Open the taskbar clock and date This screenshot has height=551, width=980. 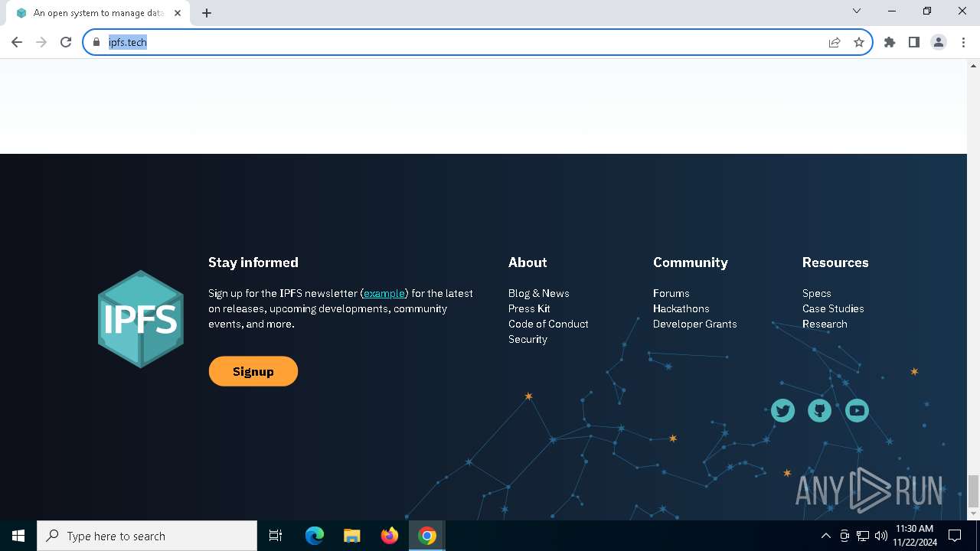[914, 536]
